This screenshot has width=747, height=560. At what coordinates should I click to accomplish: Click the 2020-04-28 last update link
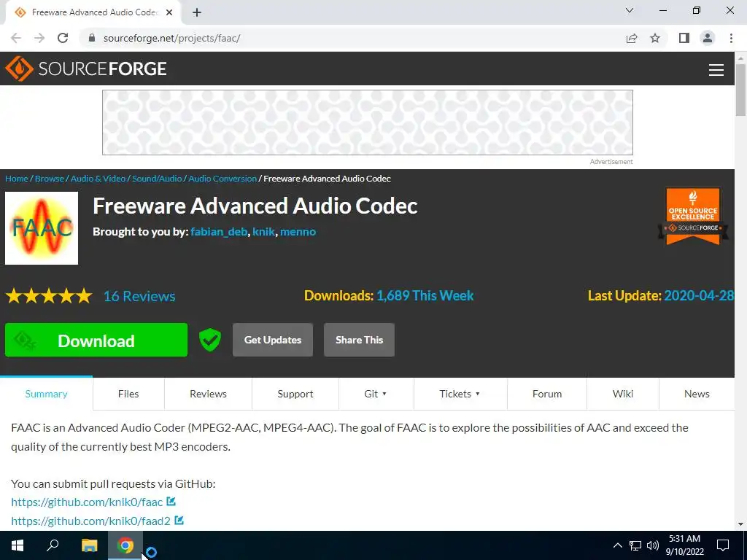tap(699, 296)
